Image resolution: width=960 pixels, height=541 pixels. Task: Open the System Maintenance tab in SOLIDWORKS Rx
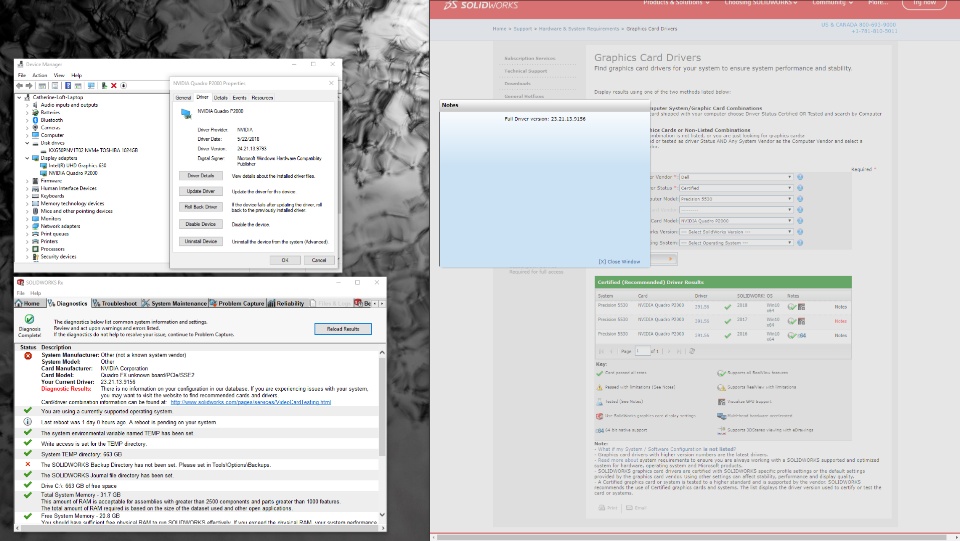pyautogui.click(x=174, y=304)
